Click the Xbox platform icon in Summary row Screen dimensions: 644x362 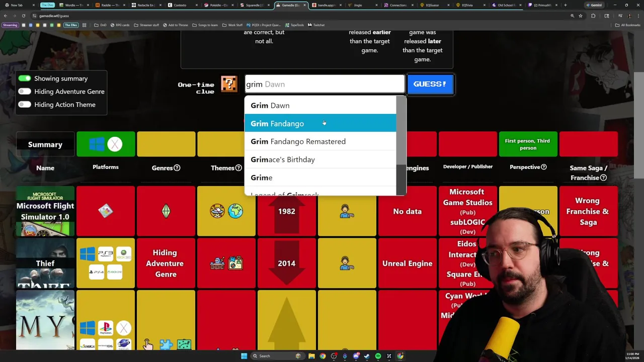(115, 144)
